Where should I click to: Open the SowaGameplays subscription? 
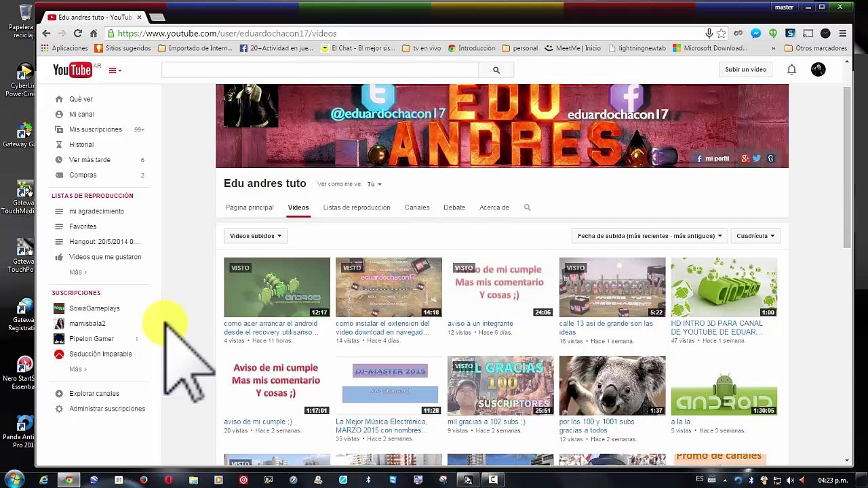pos(94,308)
